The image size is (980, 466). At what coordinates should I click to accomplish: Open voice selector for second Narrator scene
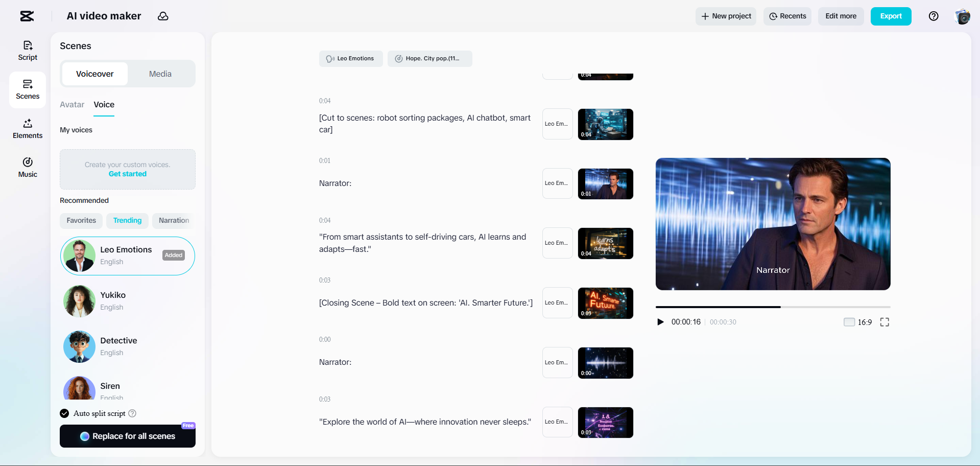coord(558,363)
